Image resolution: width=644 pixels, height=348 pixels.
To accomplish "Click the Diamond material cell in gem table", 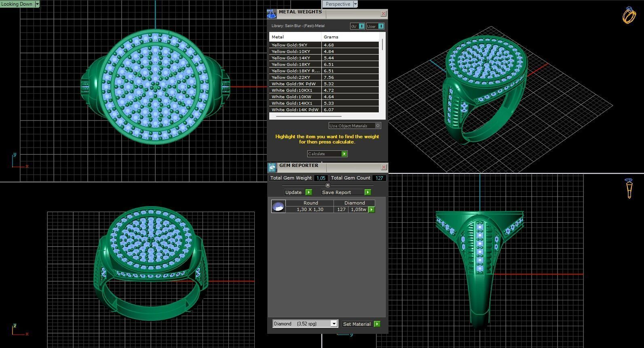I will 355,203.
